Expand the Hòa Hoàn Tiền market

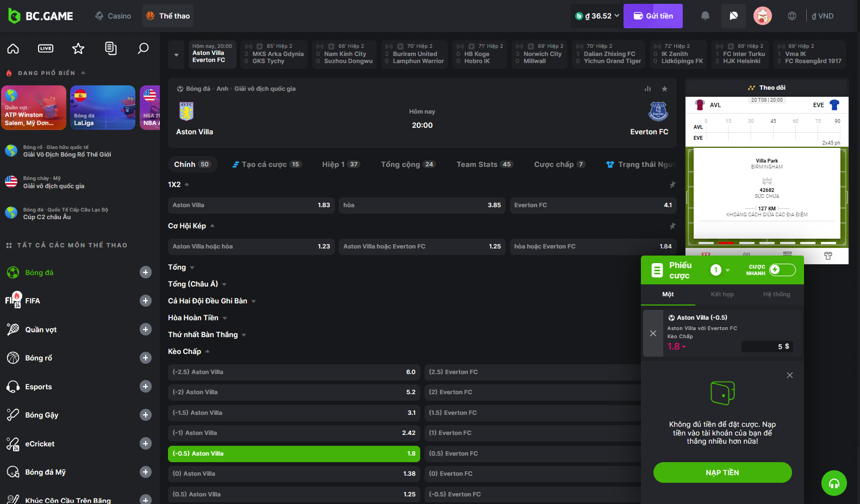[197, 318]
